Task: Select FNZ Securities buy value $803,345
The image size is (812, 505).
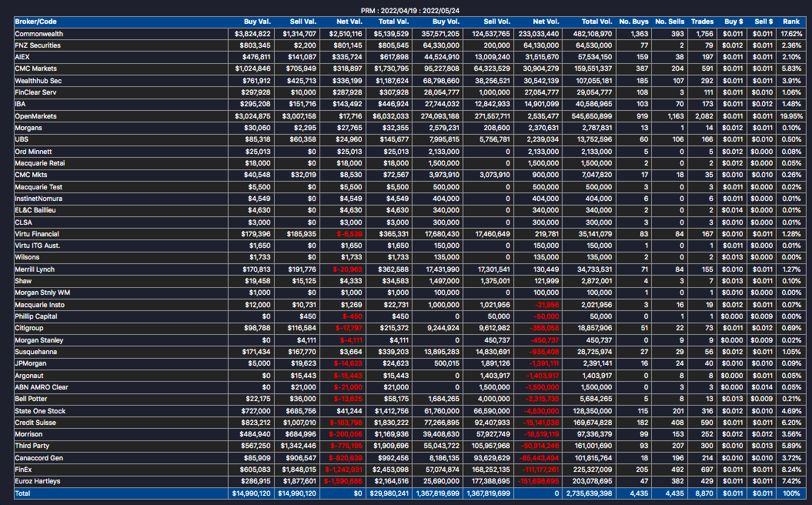Action: coord(256,45)
